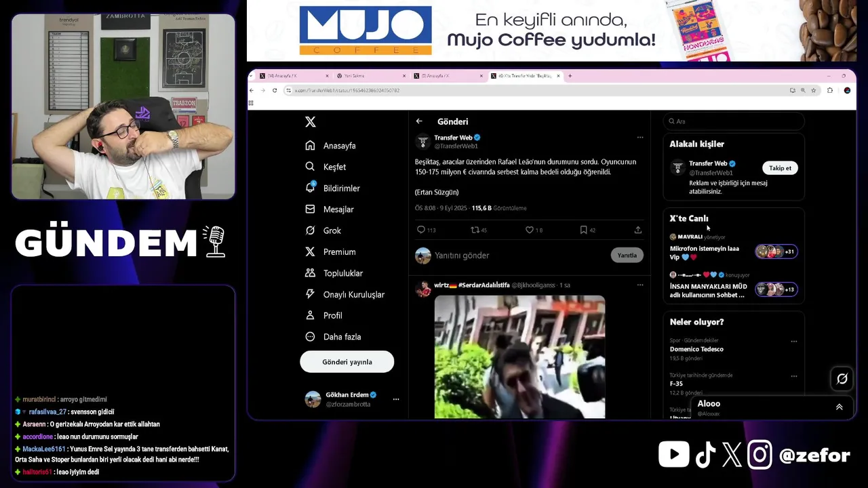This screenshot has width=868, height=488.
Task: Click the address bar zoom icon
Action: [x=803, y=90]
